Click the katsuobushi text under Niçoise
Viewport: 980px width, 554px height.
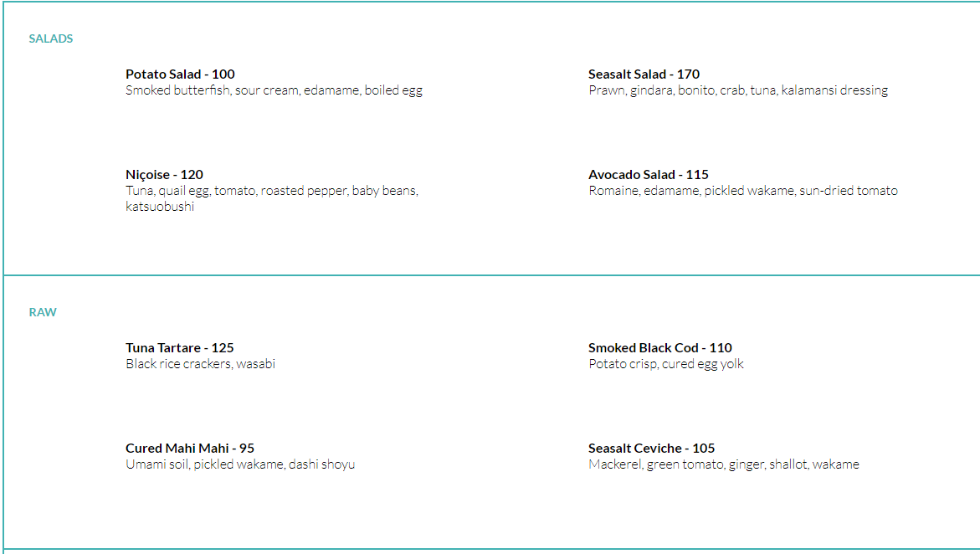coord(160,207)
